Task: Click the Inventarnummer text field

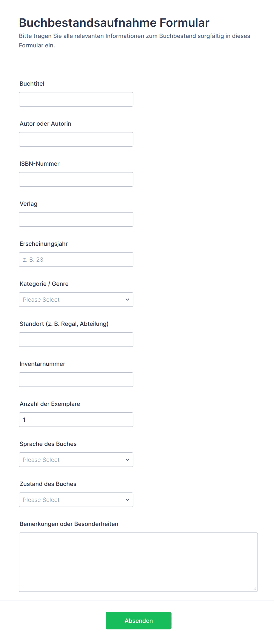Action: click(76, 380)
